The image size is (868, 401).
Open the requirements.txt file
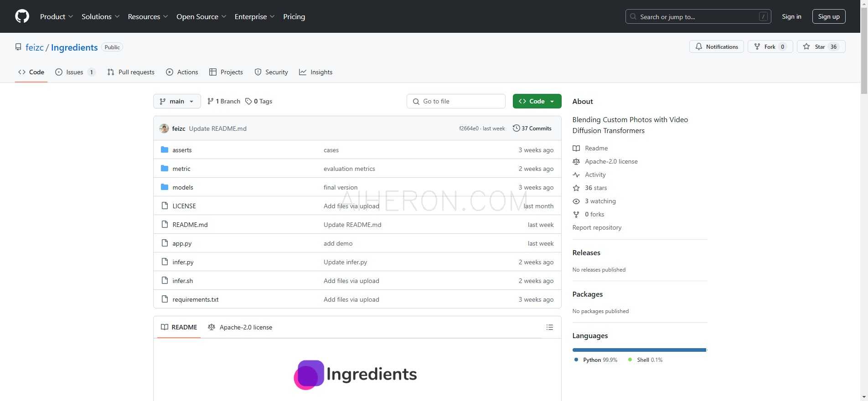coord(196,299)
